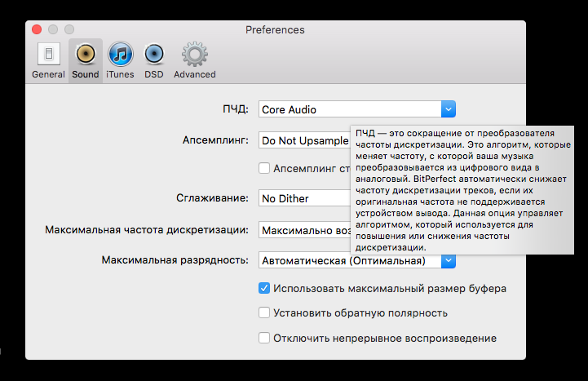Enable 'Отключить непрерывное воспроизведение' checkbox

click(264, 338)
